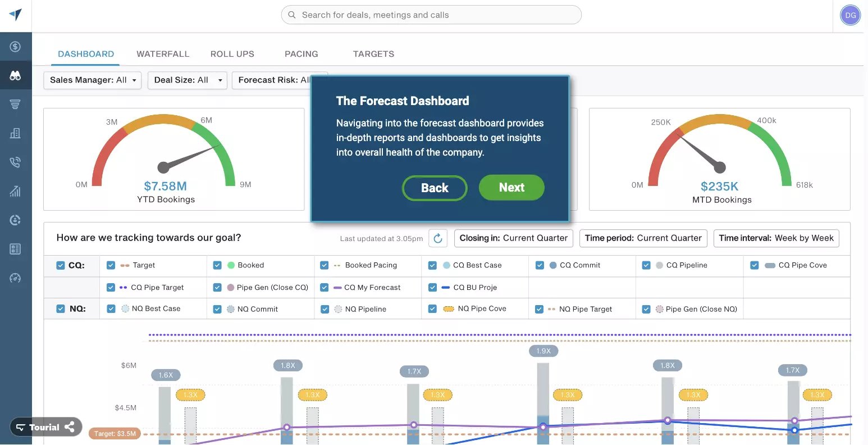Screen dimensions: 868x445
Task: Disable the NQ Pipeline checkbox
Action: click(325, 309)
